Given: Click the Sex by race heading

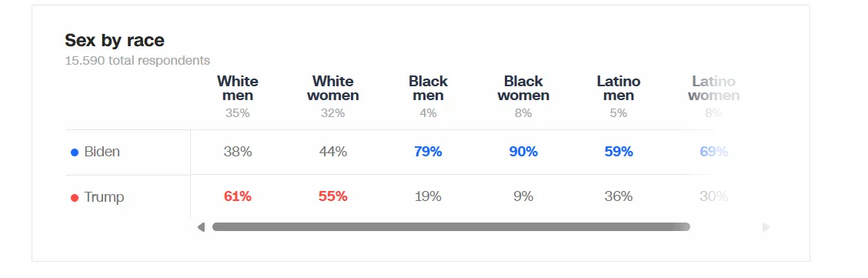Looking at the screenshot, I should click(115, 40).
